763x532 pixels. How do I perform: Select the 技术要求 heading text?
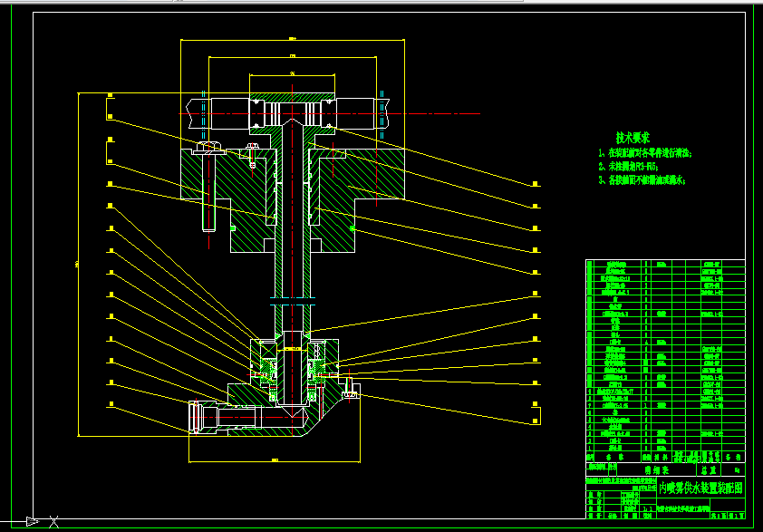point(633,138)
